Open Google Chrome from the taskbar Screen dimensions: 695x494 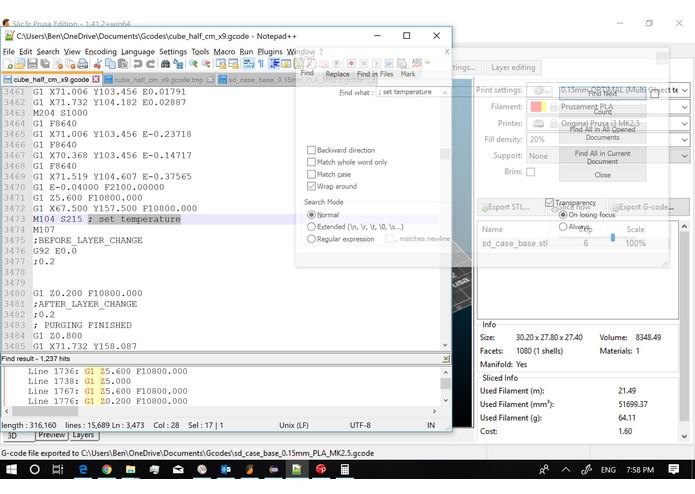(106, 470)
